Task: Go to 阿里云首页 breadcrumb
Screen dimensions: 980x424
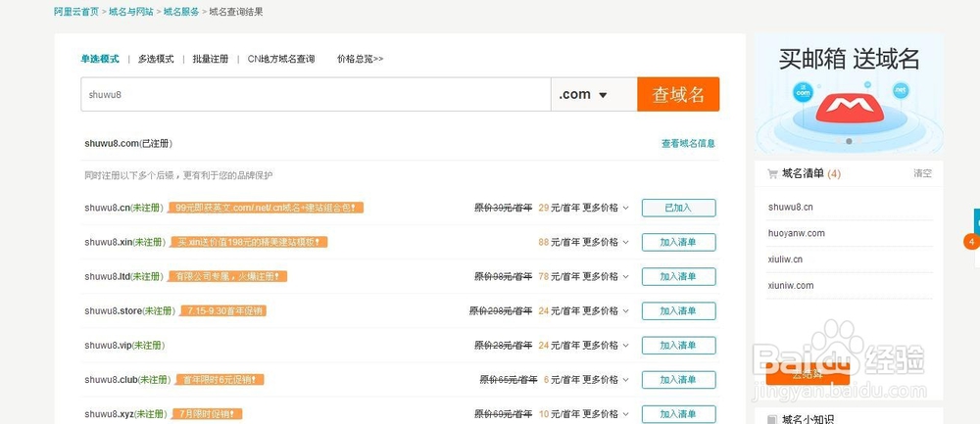Action: (x=76, y=11)
